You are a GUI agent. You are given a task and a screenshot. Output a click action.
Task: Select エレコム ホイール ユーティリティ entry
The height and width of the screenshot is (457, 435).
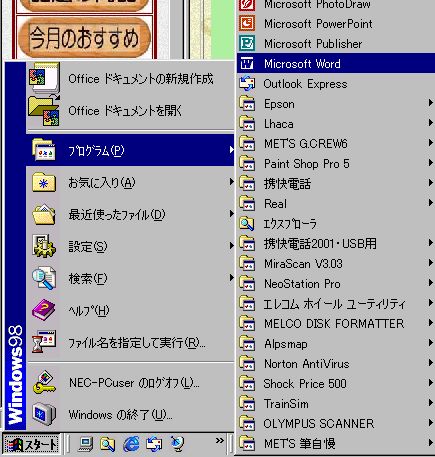click(336, 304)
